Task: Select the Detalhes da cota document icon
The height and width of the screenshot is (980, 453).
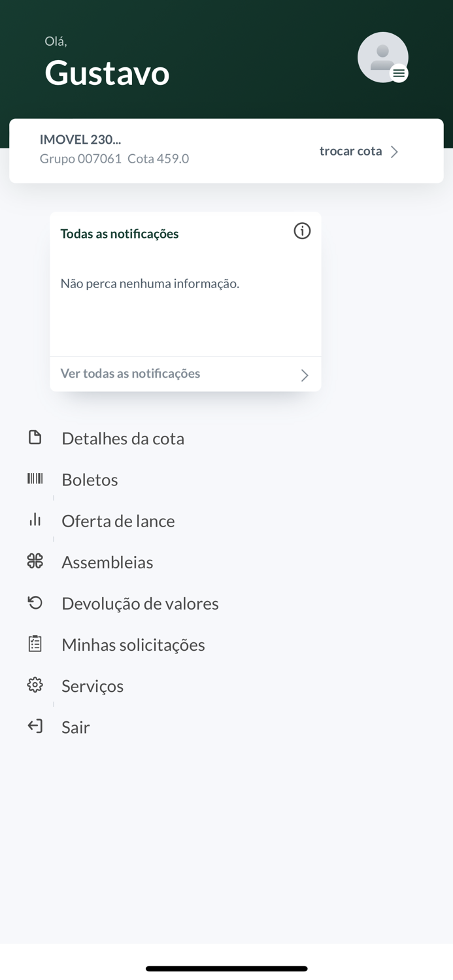Action: [x=35, y=438]
